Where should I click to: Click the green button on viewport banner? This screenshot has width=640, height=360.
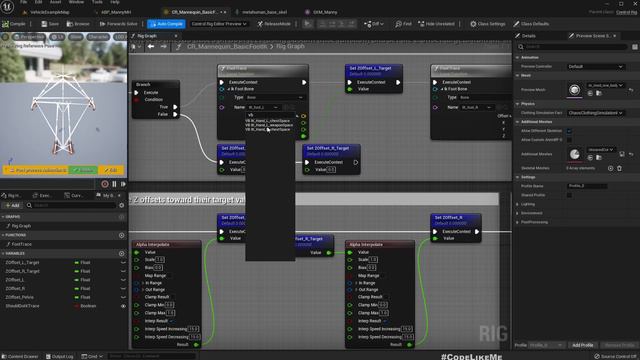[83, 170]
